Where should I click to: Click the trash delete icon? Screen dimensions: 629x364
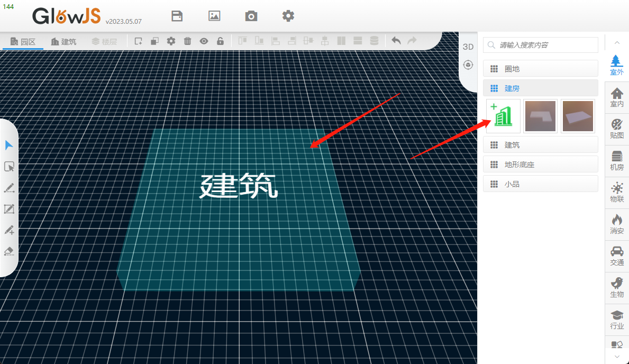click(x=187, y=41)
